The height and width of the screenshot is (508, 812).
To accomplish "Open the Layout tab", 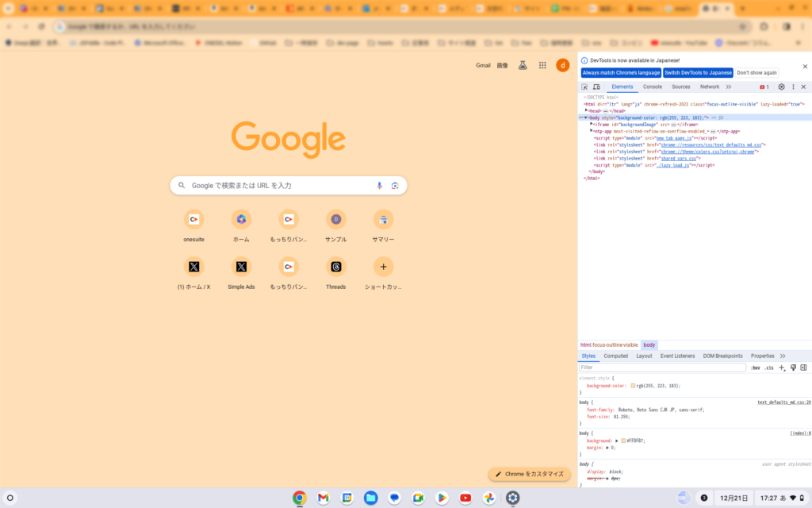I will point(644,356).
